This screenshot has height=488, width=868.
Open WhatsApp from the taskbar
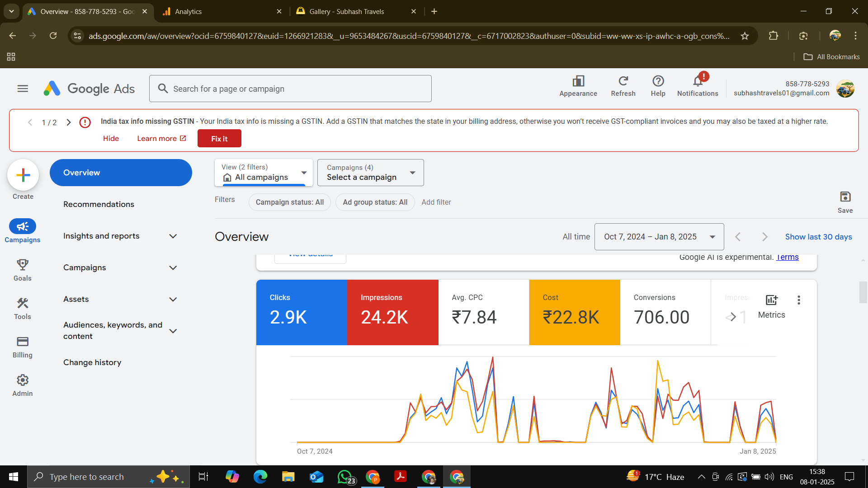(346, 477)
